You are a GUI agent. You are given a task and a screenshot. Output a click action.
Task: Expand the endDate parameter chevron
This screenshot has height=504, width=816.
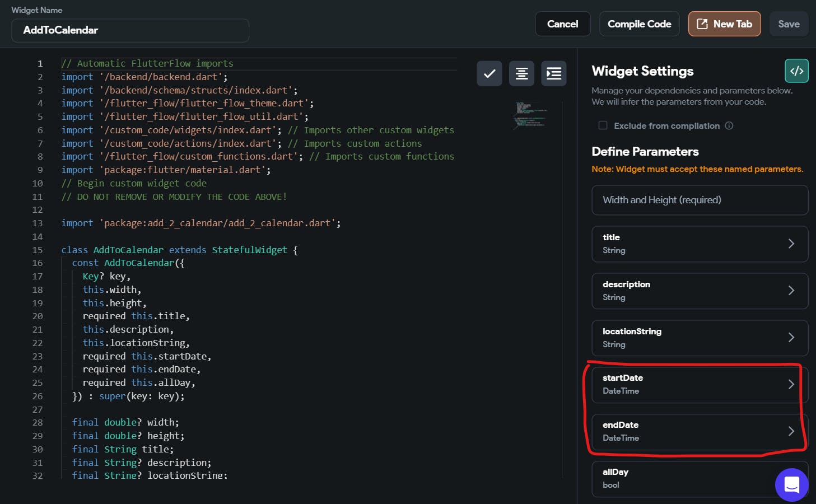tap(791, 431)
